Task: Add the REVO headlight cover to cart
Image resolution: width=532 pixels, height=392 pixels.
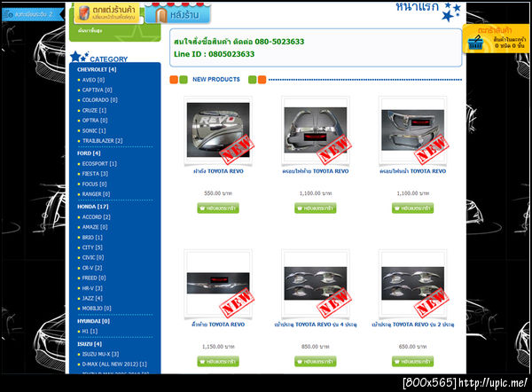Action: coord(412,208)
